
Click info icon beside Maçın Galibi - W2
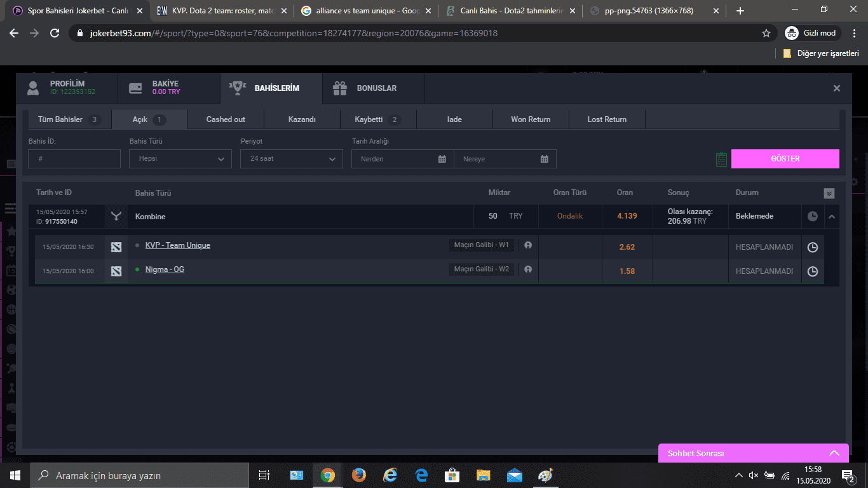coord(528,269)
